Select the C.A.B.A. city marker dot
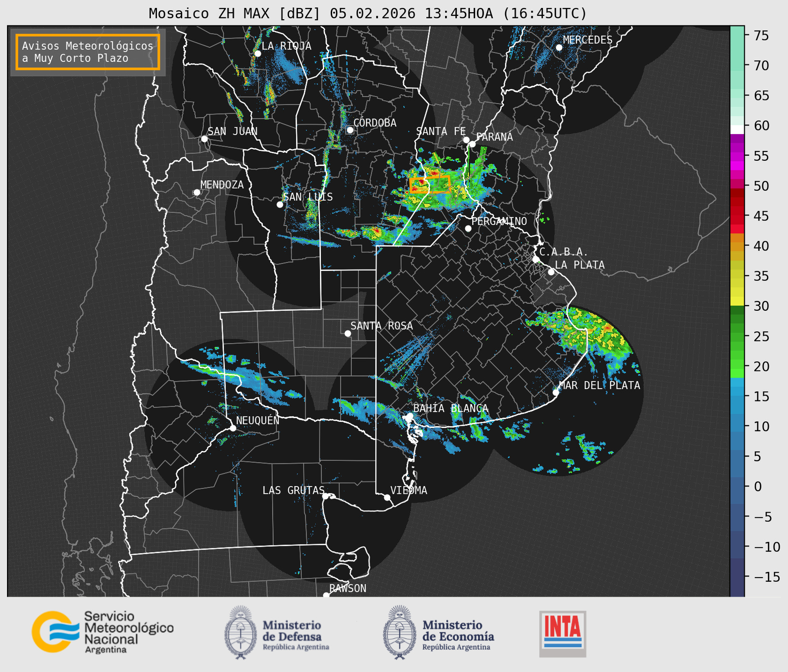The height and width of the screenshot is (672, 788). (x=536, y=259)
